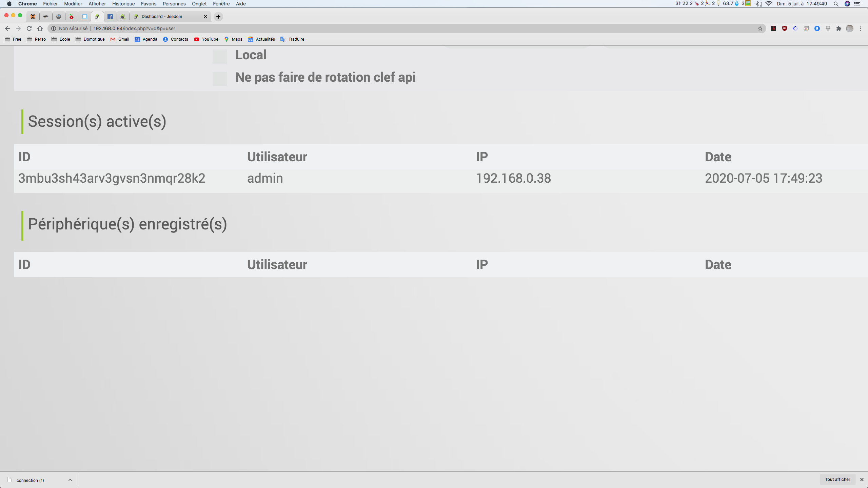Close the downloads bar
868x488 pixels.
(862, 480)
